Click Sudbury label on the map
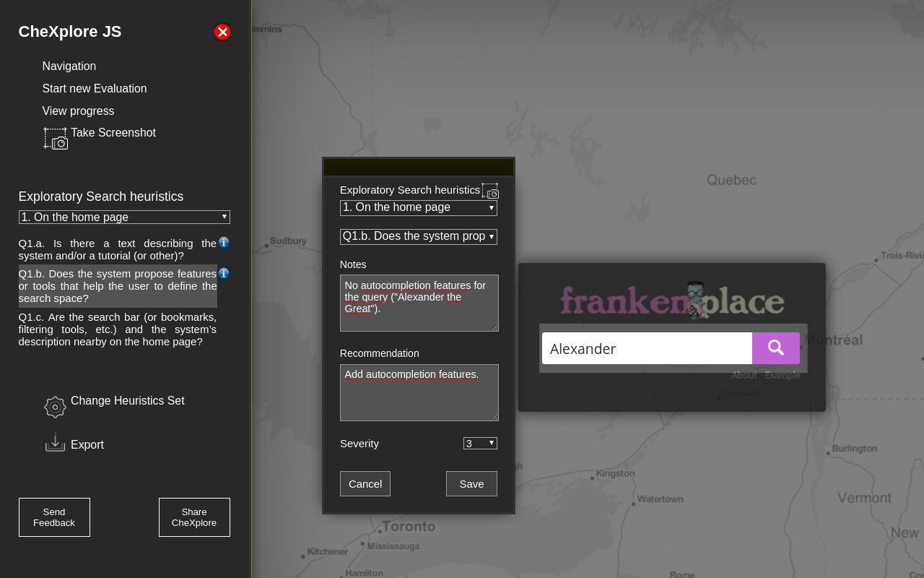Screen dimensions: 924x578 288,241
